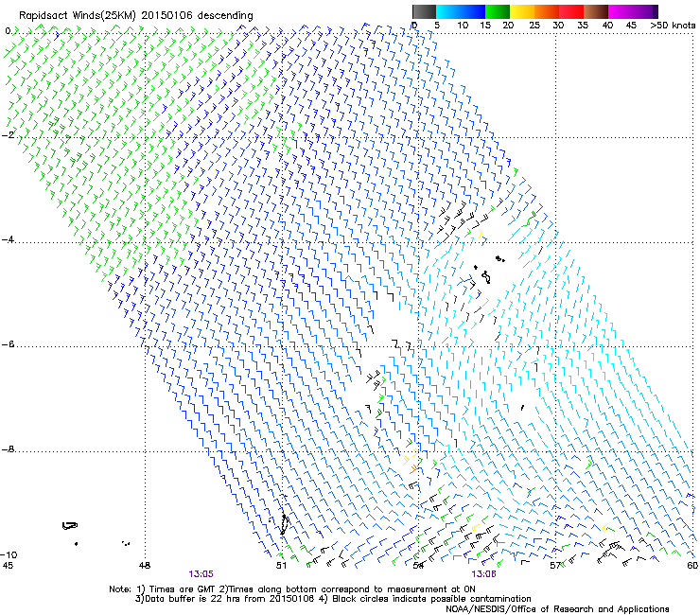Click latitude label -4 on left axis

click(8, 239)
